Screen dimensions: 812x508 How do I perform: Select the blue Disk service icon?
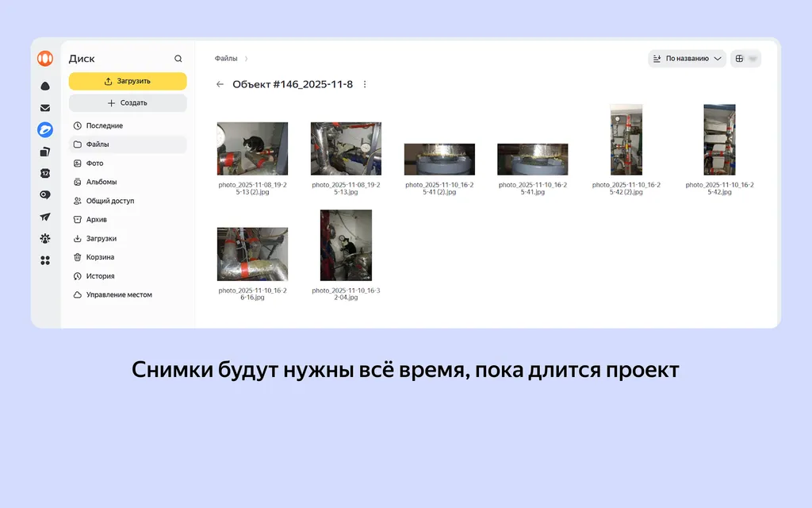pos(45,129)
